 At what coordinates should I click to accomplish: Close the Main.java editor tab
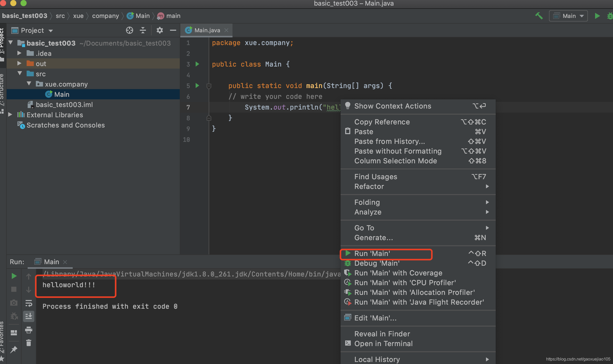[x=226, y=30]
